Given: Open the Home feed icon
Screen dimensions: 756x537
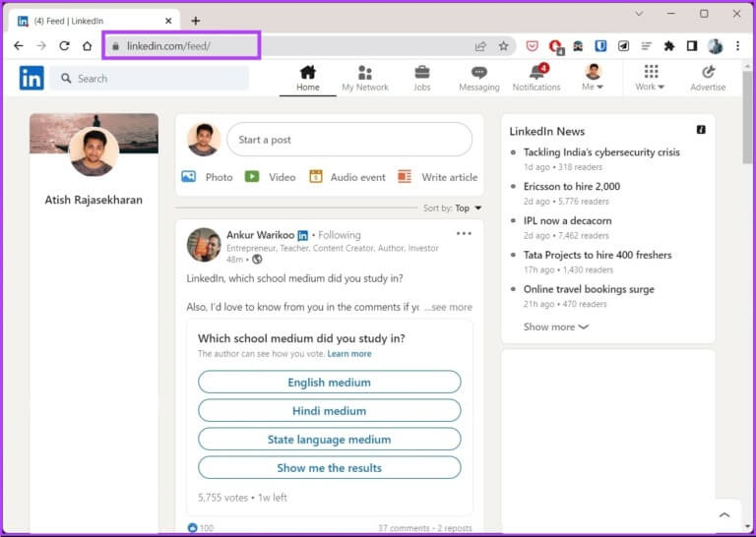Looking at the screenshot, I should point(307,73).
